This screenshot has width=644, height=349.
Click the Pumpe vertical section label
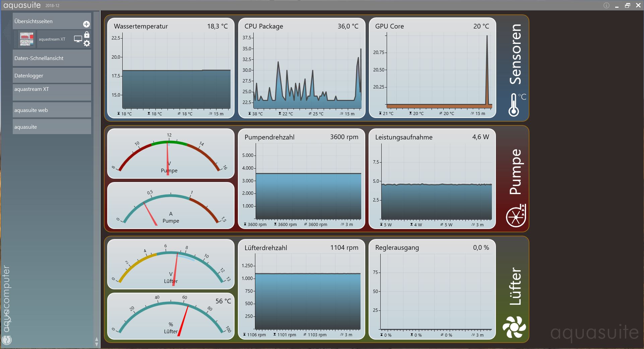[x=515, y=172]
